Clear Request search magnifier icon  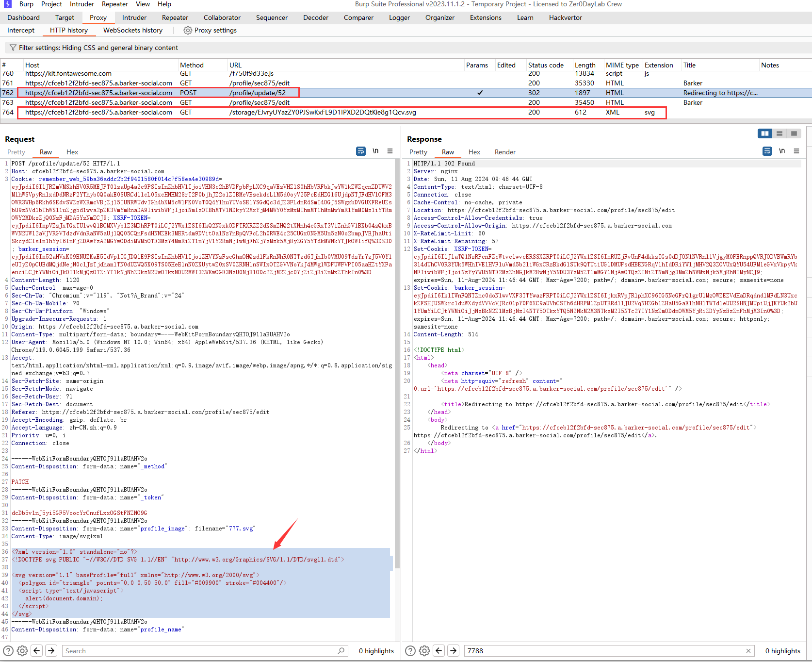(x=341, y=651)
